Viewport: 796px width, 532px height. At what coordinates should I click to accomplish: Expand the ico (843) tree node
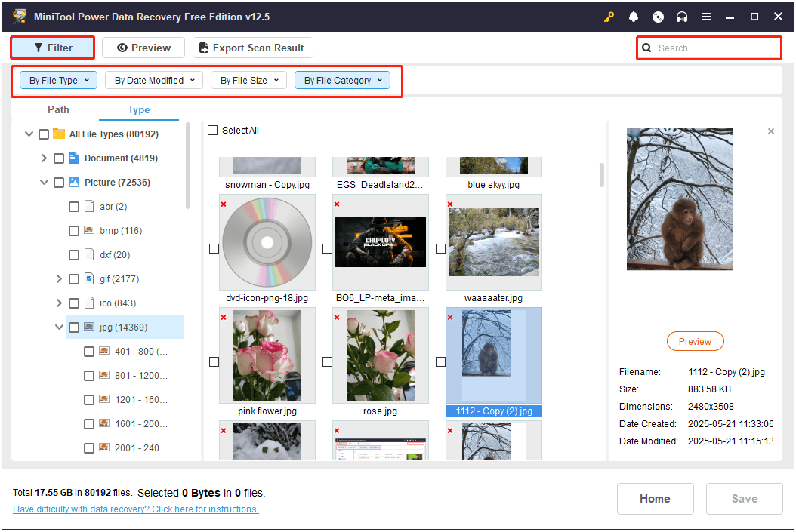59,303
